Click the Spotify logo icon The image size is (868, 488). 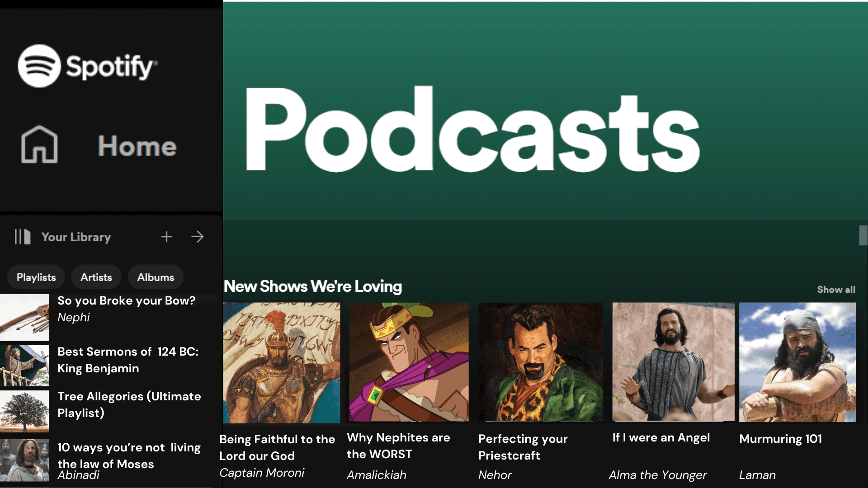[39, 66]
